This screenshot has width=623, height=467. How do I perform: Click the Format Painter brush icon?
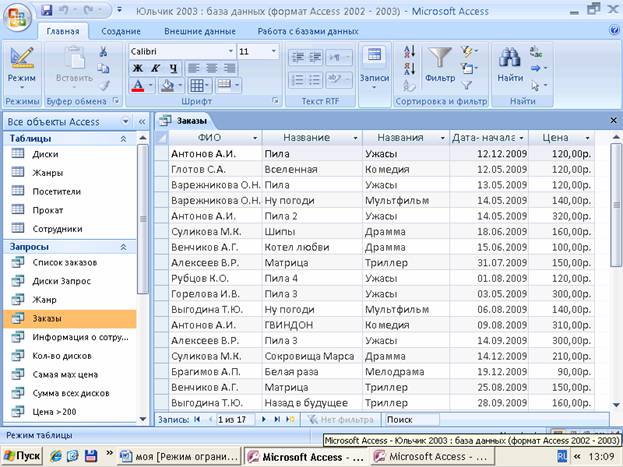104,85
